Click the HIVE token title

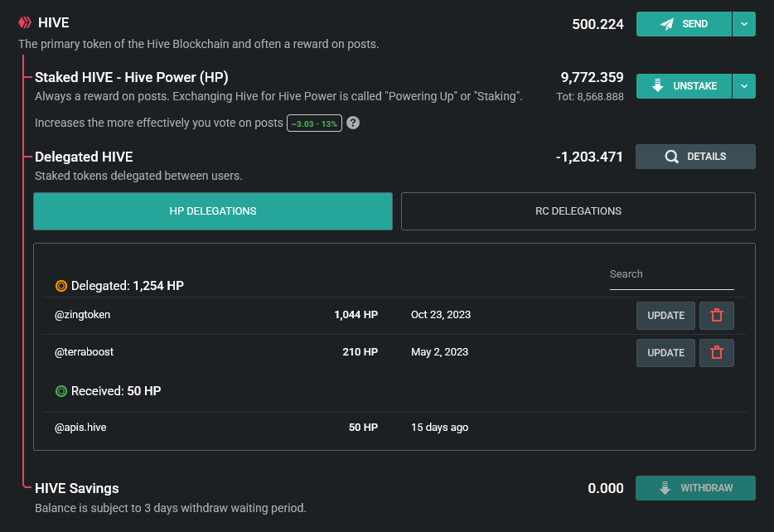click(x=54, y=22)
